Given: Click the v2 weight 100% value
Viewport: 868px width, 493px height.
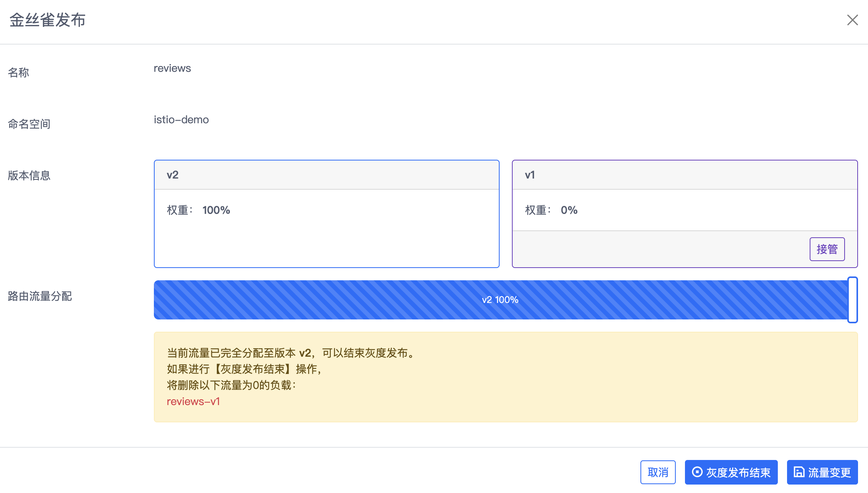Looking at the screenshot, I should click(216, 210).
